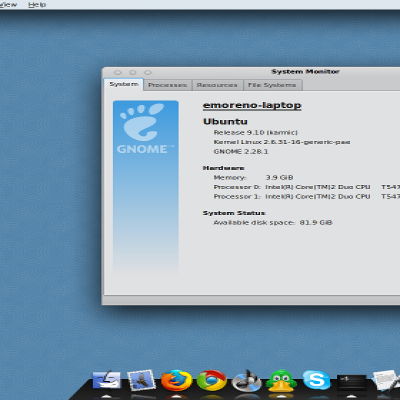Close the System Monitor window with first round button
The height and width of the screenshot is (400, 400).
pyautogui.click(x=118, y=72)
